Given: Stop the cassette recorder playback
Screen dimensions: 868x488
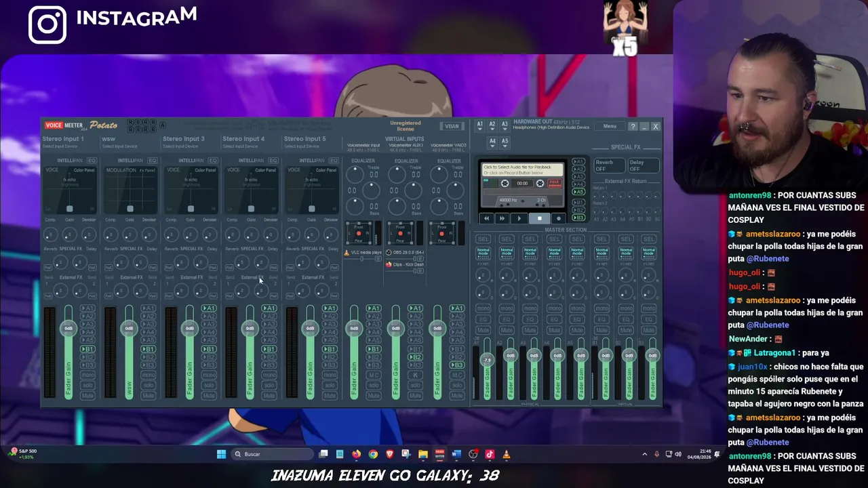Looking at the screenshot, I should pos(539,218).
